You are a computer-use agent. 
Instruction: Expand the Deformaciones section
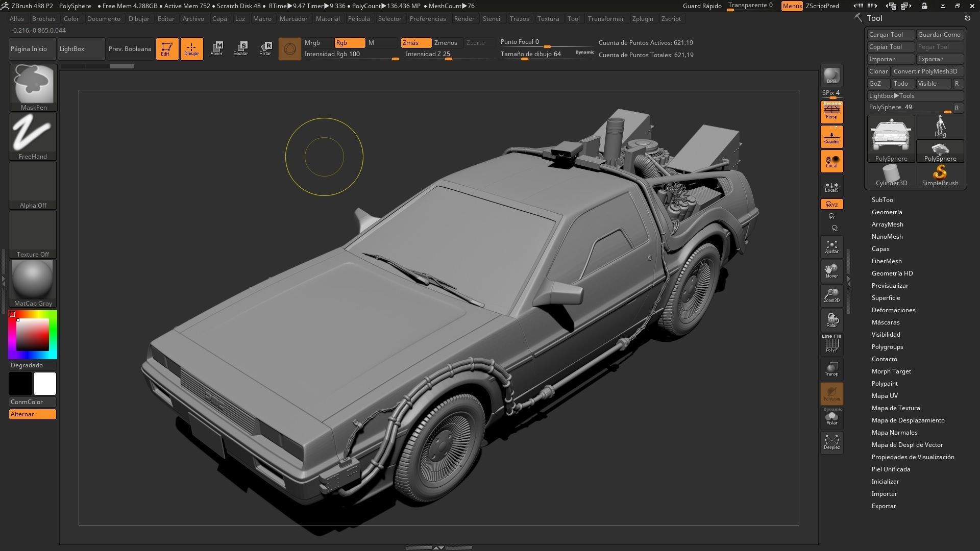click(894, 310)
